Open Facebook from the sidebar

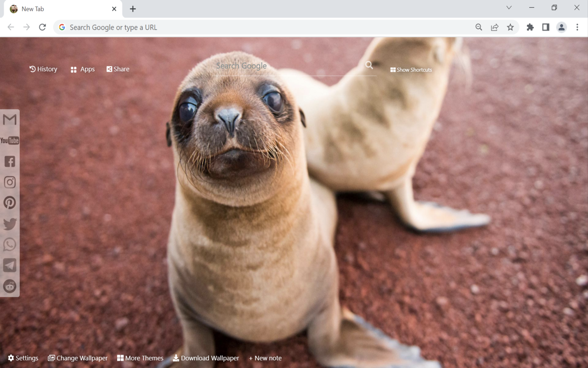pos(10,161)
